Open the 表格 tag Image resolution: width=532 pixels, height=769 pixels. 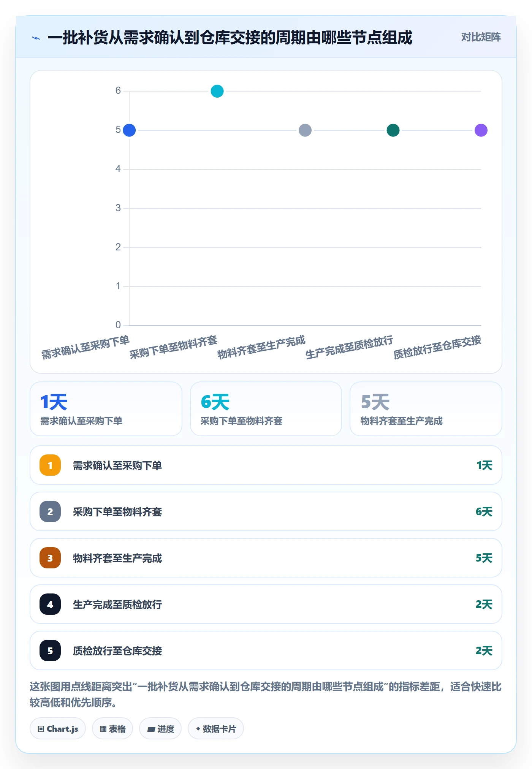point(112,729)
